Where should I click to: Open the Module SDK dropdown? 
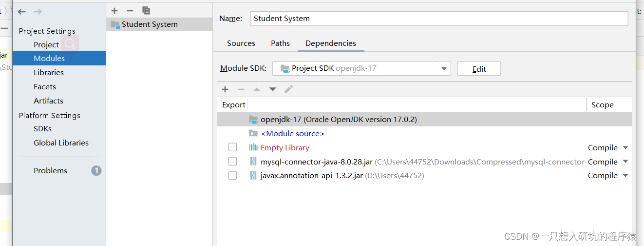pyautogui.click(x=361, y=68)
